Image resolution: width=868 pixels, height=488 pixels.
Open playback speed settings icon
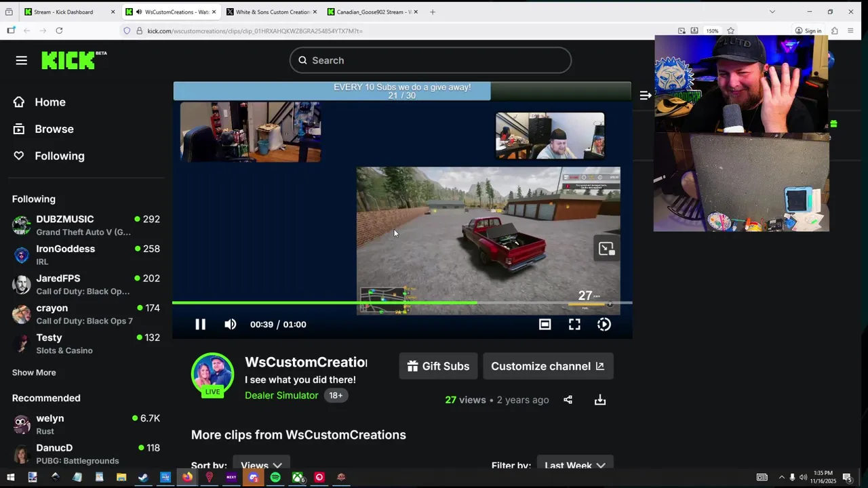(x=604, y=325)
